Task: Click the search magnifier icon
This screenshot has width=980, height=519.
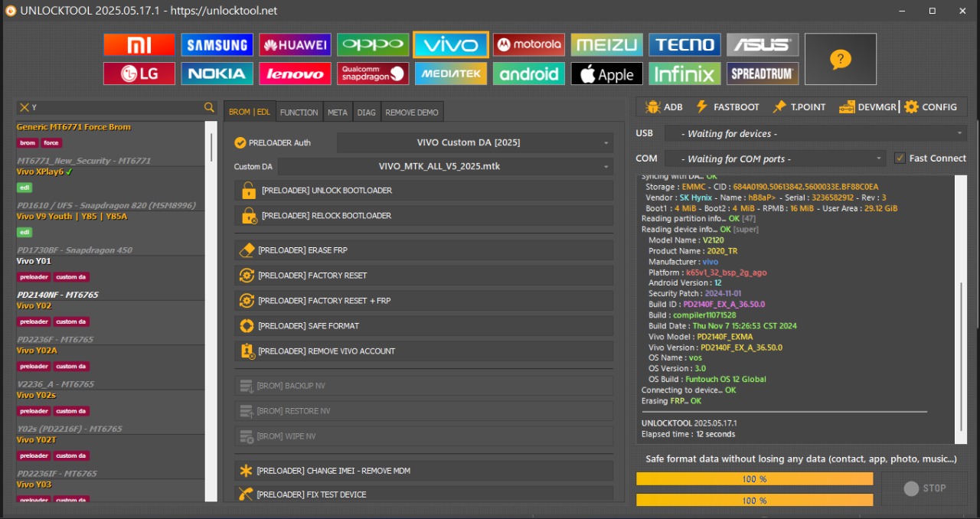Action: 209,108
